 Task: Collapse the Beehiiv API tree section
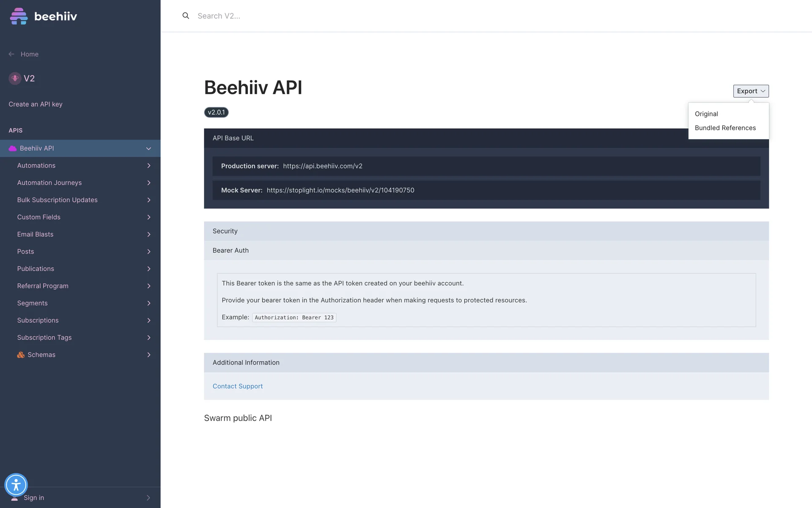148,149
